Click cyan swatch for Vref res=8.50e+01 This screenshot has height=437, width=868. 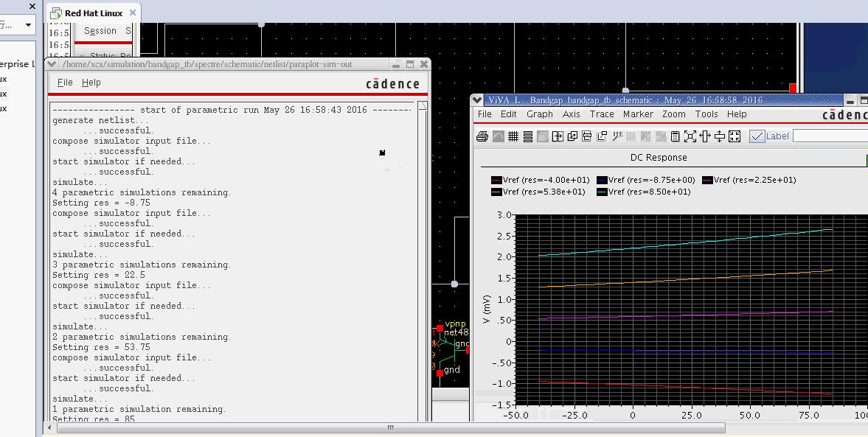603,192
